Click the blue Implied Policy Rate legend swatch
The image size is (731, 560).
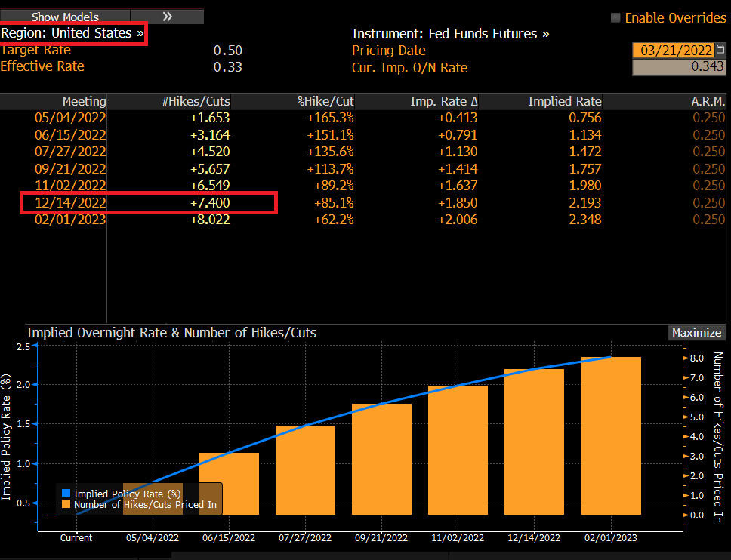[65, 494]
